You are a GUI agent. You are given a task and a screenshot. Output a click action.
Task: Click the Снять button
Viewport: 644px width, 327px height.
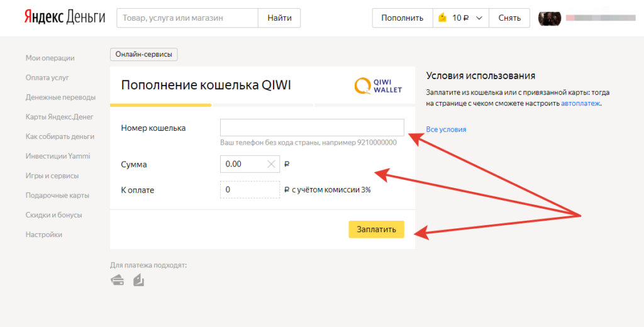(509, 18)
